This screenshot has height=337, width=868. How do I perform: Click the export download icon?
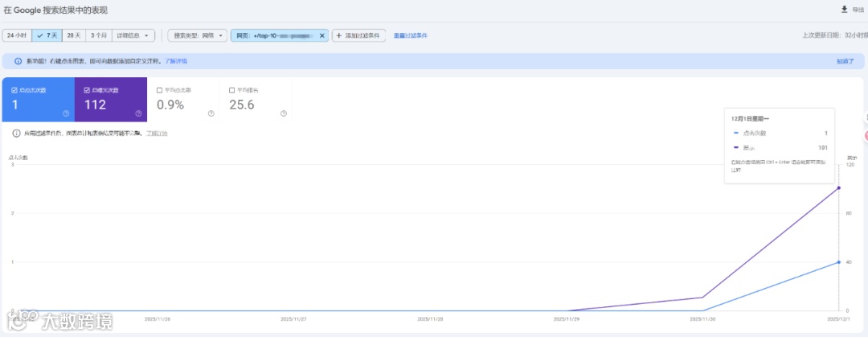click(844, 9)
